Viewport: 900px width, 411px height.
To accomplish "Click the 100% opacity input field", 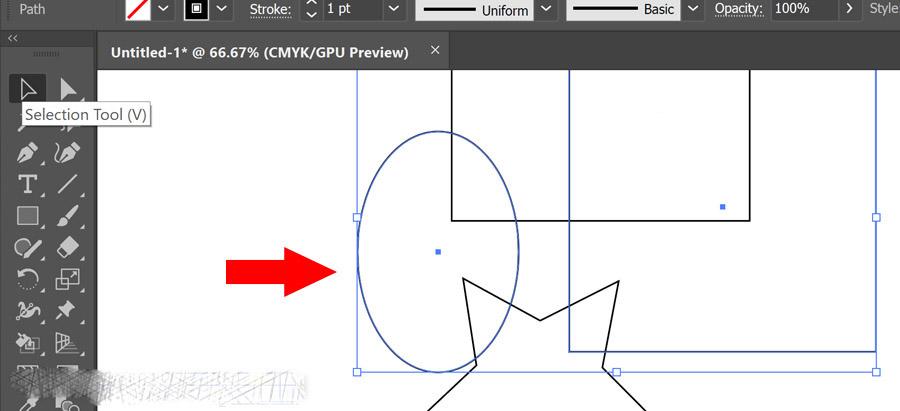I will click(x=803, y=9).
